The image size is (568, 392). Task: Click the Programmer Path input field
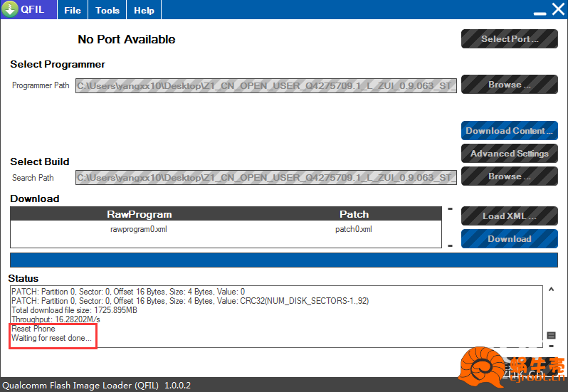[x=266, y=86]
